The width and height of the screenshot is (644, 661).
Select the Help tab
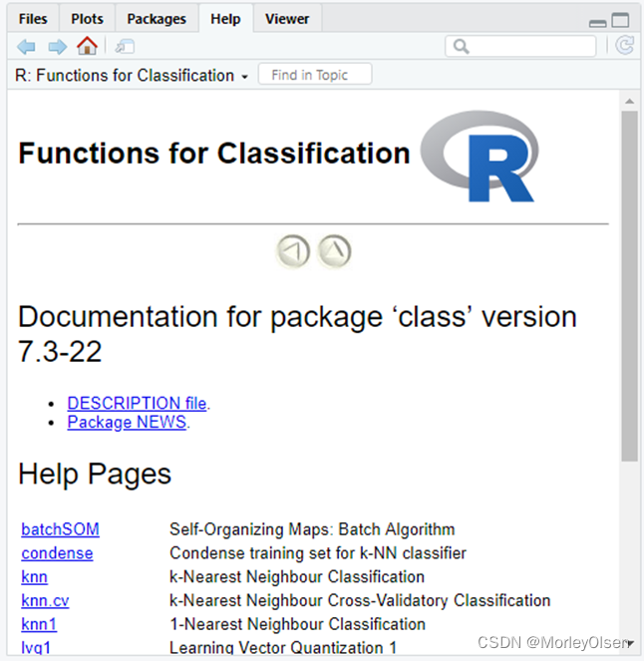pos(225,19)
